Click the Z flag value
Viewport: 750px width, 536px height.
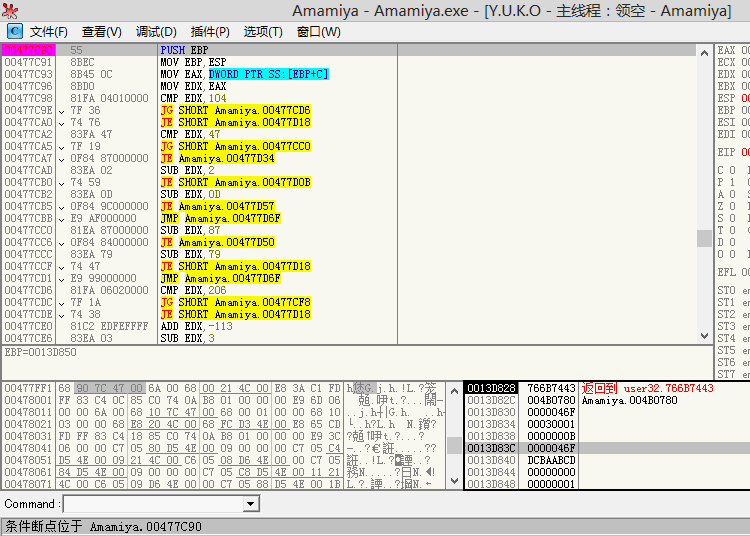pos(732,206)
